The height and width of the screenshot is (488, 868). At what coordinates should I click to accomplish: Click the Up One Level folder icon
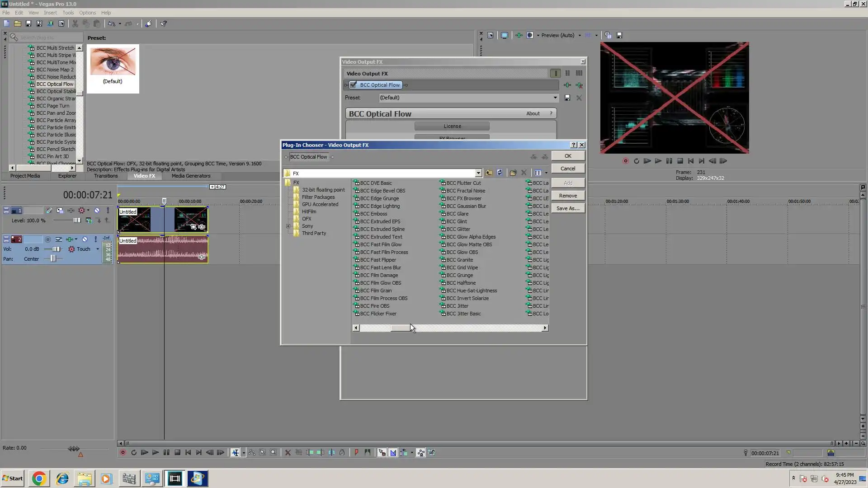pyautogui.click(x=489, y=173)
